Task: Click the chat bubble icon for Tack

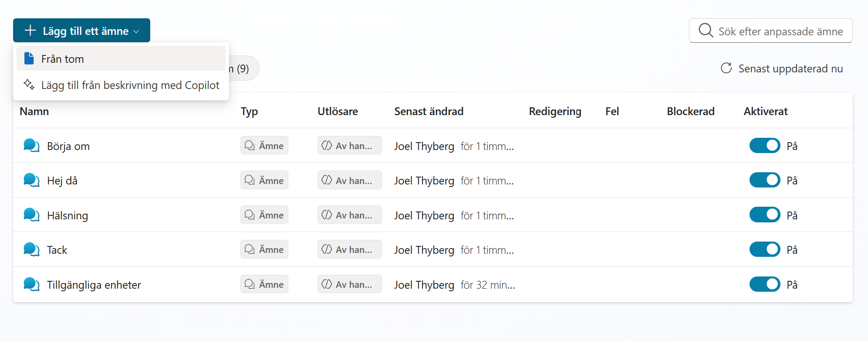Action: (31, 249)
